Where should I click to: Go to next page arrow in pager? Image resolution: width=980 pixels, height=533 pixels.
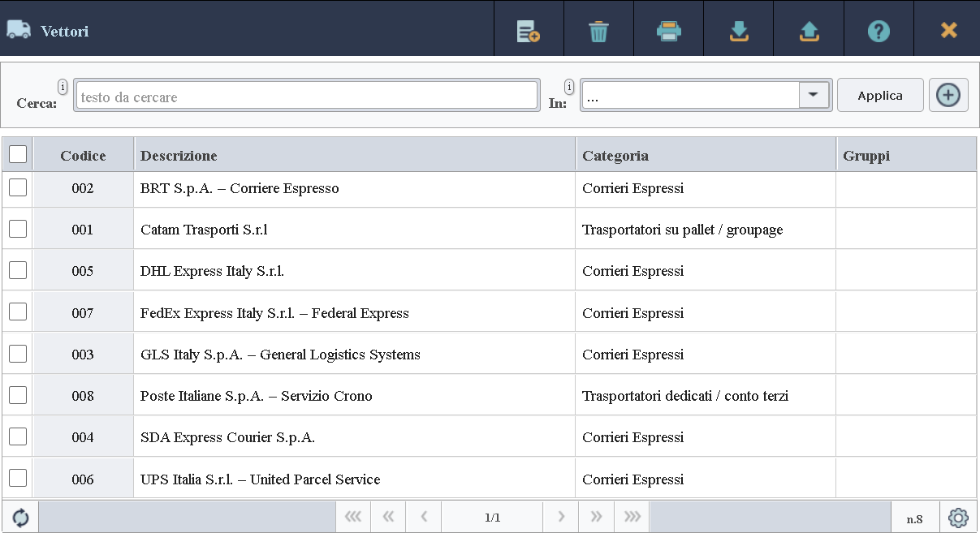(560, 517)
